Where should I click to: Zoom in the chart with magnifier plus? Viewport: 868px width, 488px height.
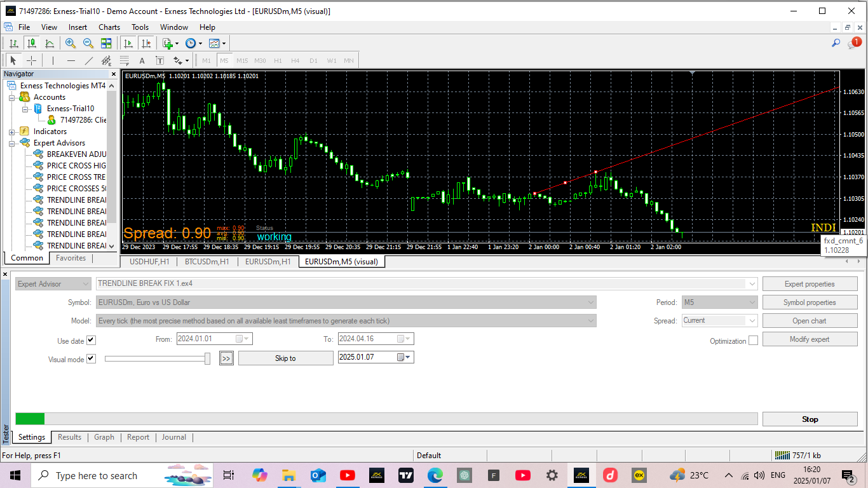(71, 43)
